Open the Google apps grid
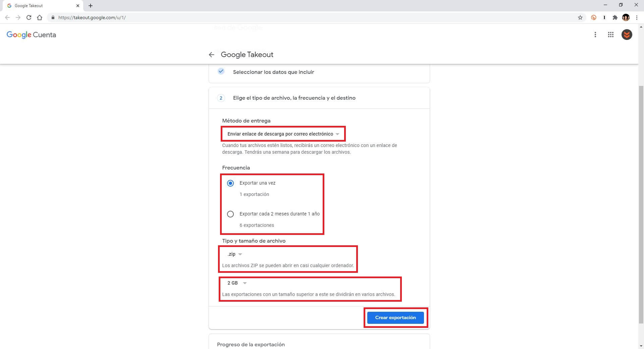The height and width of the screenshot is (349, 644). tap(611, 35)
